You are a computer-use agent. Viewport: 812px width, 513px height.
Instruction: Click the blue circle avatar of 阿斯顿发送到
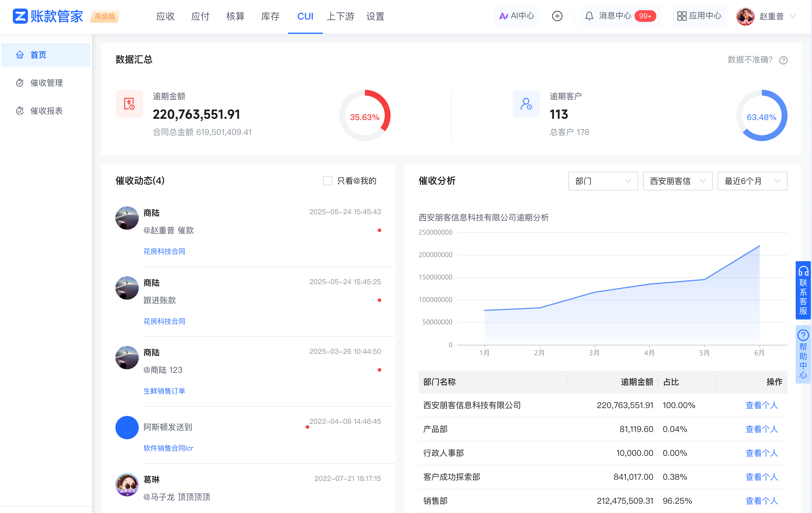[x=127, y=427]
